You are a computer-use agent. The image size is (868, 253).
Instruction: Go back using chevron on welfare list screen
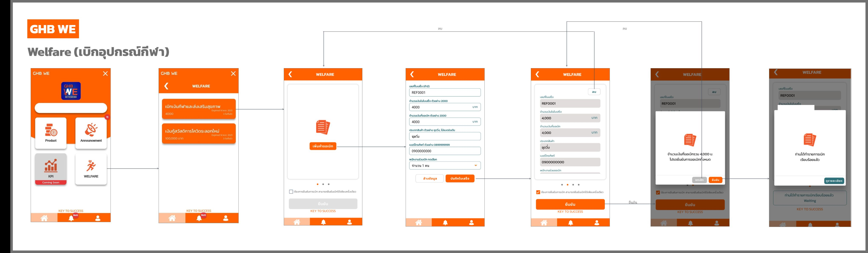point(166,86)
